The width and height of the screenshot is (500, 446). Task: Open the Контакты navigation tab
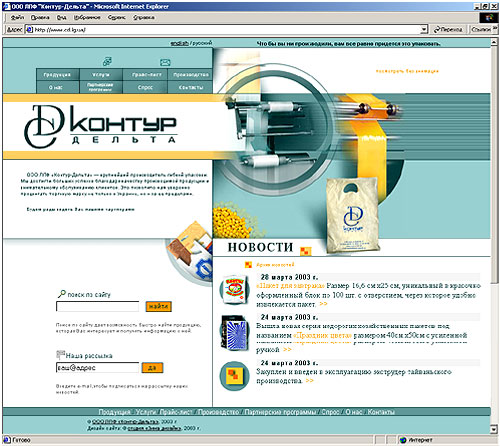tap(190, 87)
